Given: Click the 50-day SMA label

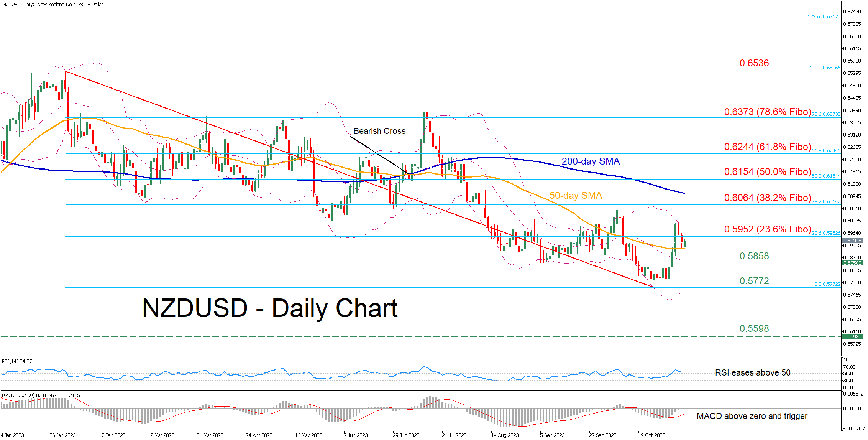Looking at the screenshot, I should [x=576, y=196].
